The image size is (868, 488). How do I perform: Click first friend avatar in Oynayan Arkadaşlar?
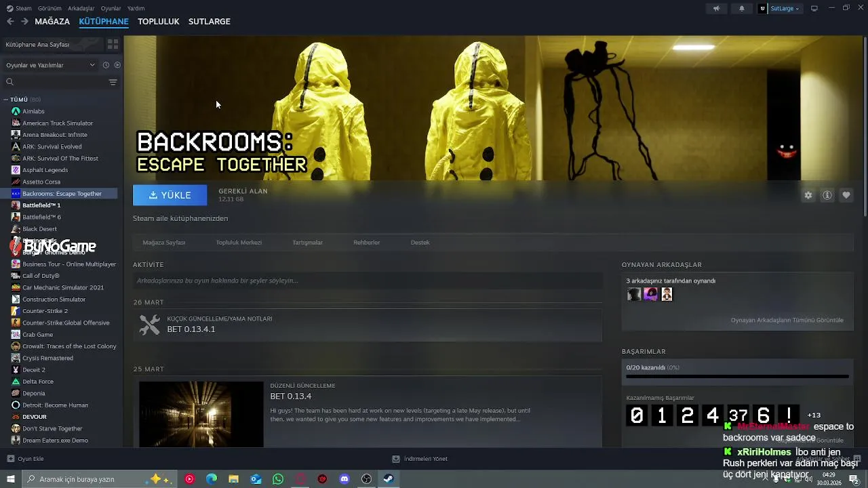coord(634,294)
